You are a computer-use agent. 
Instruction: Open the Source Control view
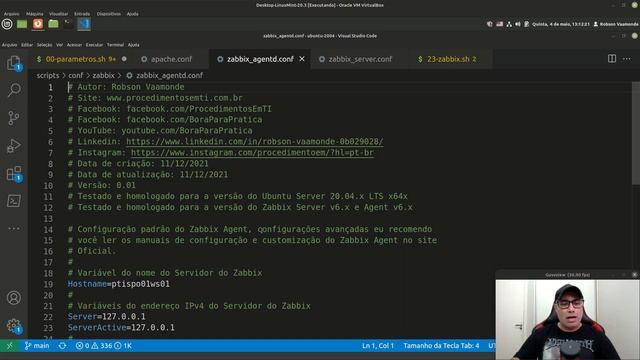tap(14, 118)
